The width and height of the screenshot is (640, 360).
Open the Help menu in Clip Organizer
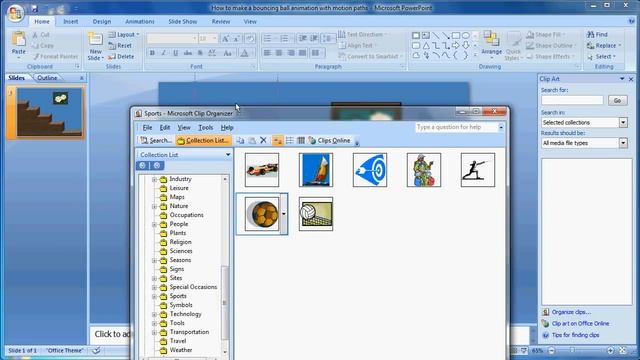click(227, 127)
